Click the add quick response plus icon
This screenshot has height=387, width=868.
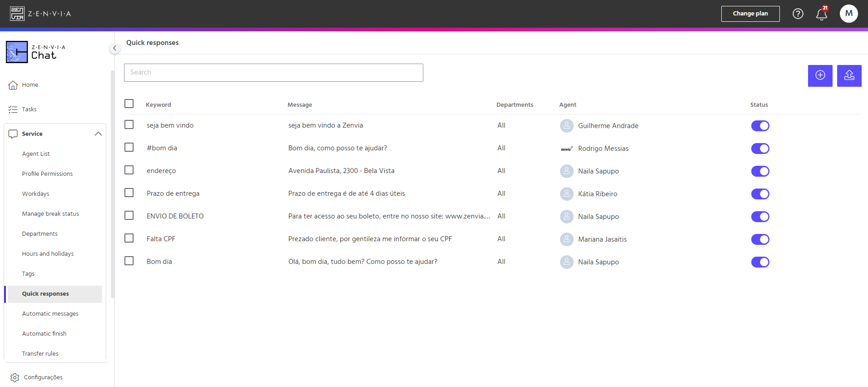pyautogui.click(x=820, y=75)
